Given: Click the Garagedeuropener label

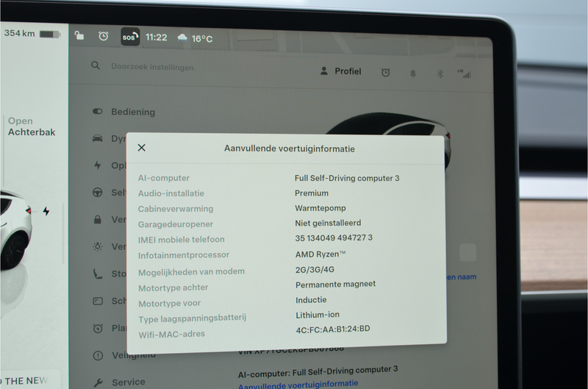Looking at the screenshot, I should (x=176, y=224).
